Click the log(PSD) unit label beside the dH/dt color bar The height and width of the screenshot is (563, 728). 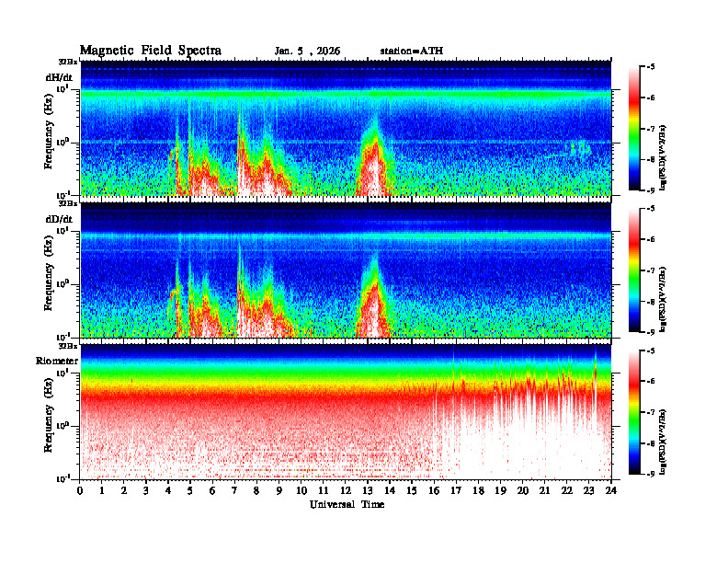click(x=663, y=157)
